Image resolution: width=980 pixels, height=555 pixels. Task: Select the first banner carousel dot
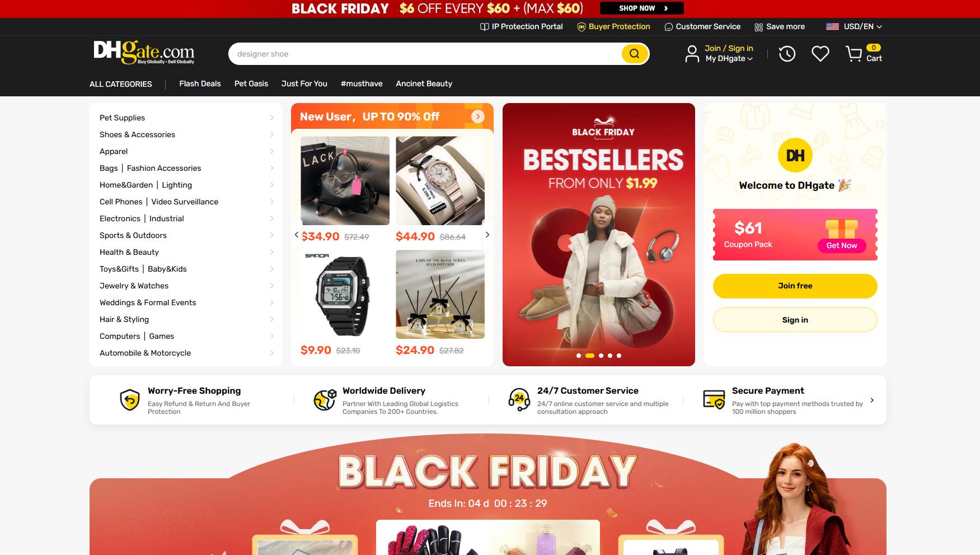point(579,356)
